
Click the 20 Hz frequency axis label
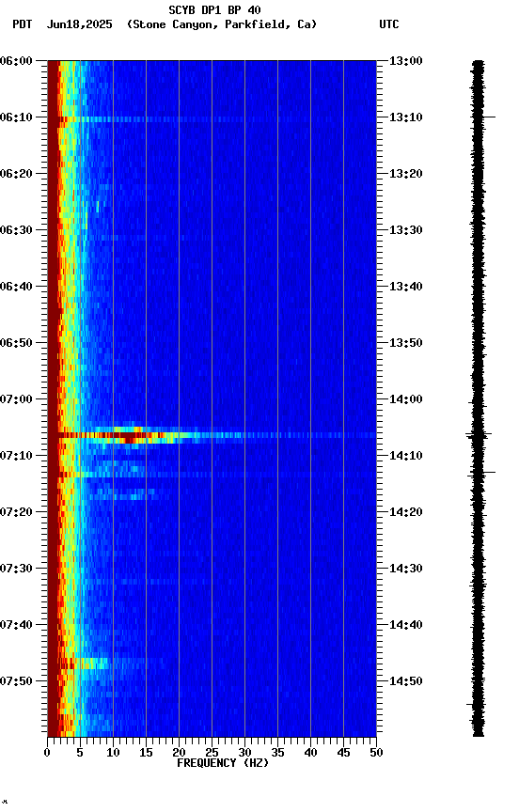pyautogui.click(x=179, y=753)
